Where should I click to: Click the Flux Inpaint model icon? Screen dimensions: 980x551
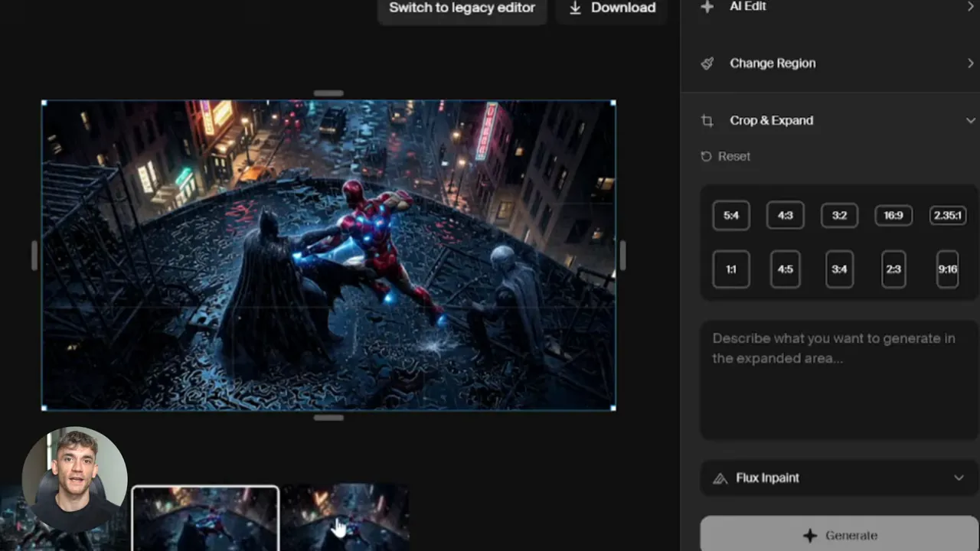click(x=720, y=478)
